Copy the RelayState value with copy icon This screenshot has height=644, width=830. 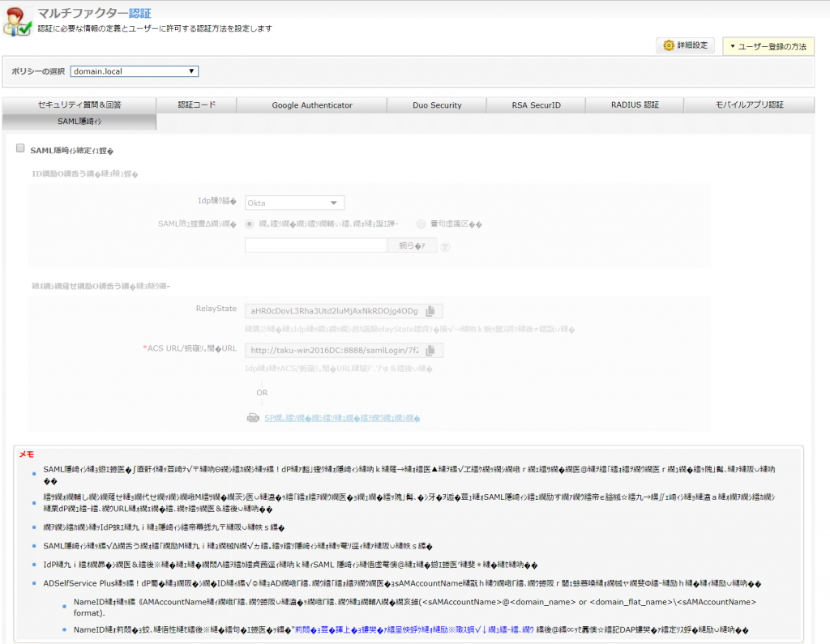pyautogui.click(x=430, y=311)
